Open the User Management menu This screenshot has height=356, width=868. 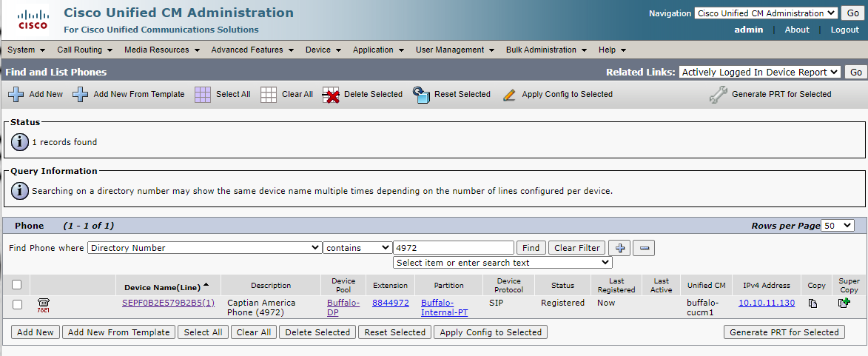point(455,50)
